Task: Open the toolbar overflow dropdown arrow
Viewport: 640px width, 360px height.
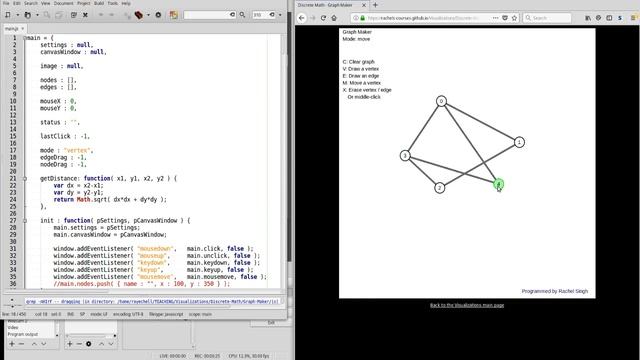Action: coord(280,15)
